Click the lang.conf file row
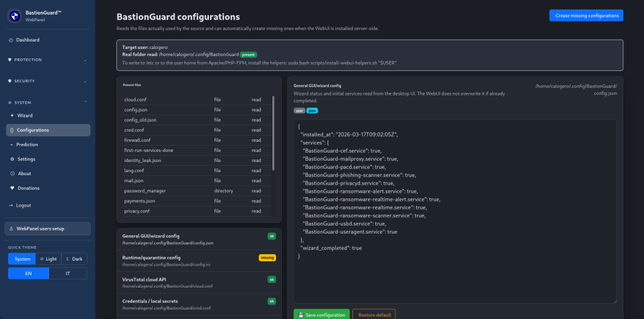This screenshot has height=319, width=644. [x=197, y=171]
